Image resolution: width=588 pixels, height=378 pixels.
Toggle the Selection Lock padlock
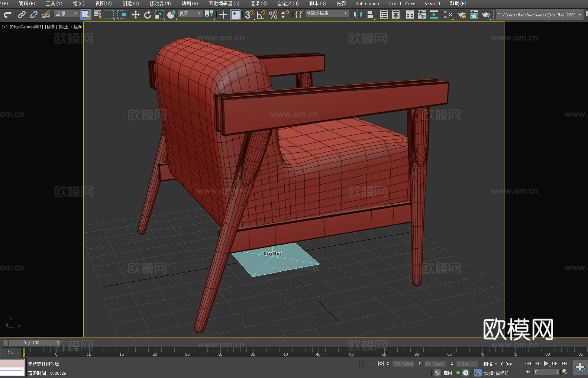371,364
